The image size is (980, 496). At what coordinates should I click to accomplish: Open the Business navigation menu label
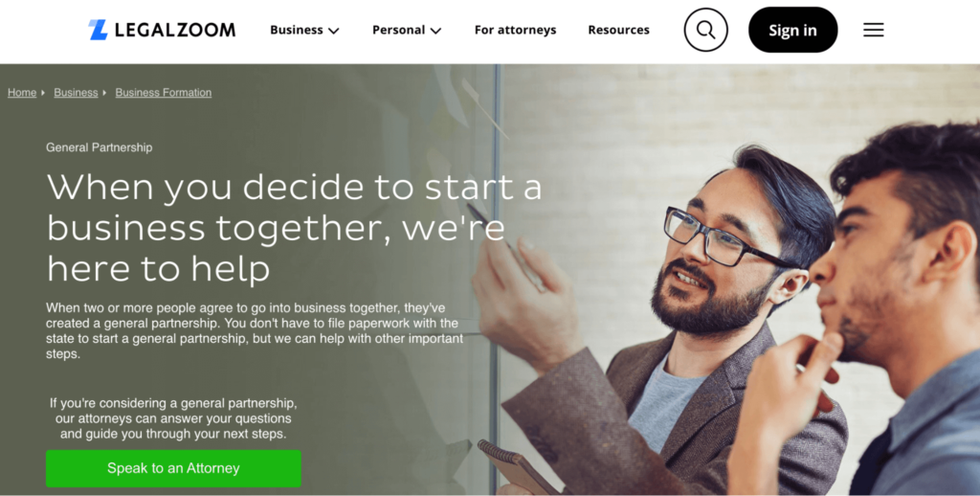(x=297, y=30)
